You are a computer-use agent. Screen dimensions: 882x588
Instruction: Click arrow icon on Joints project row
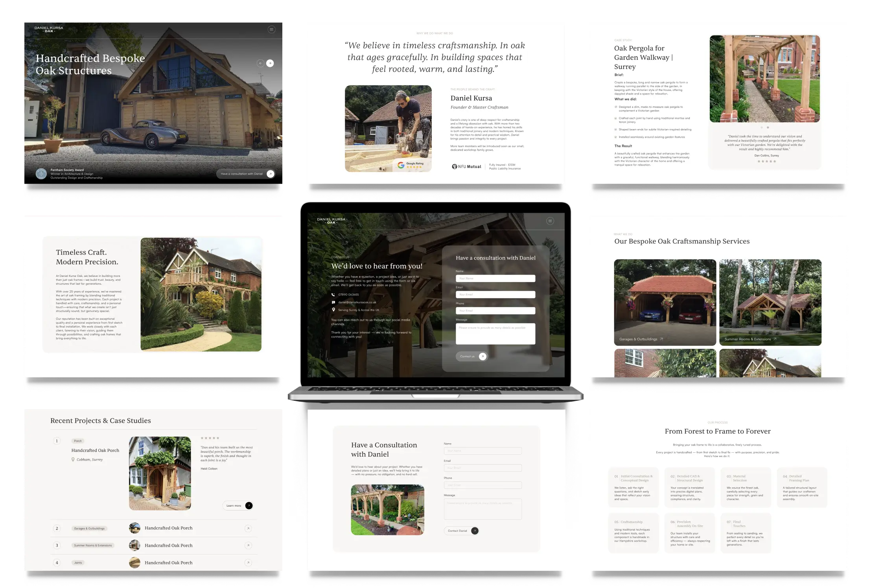(x=248, y=563)
